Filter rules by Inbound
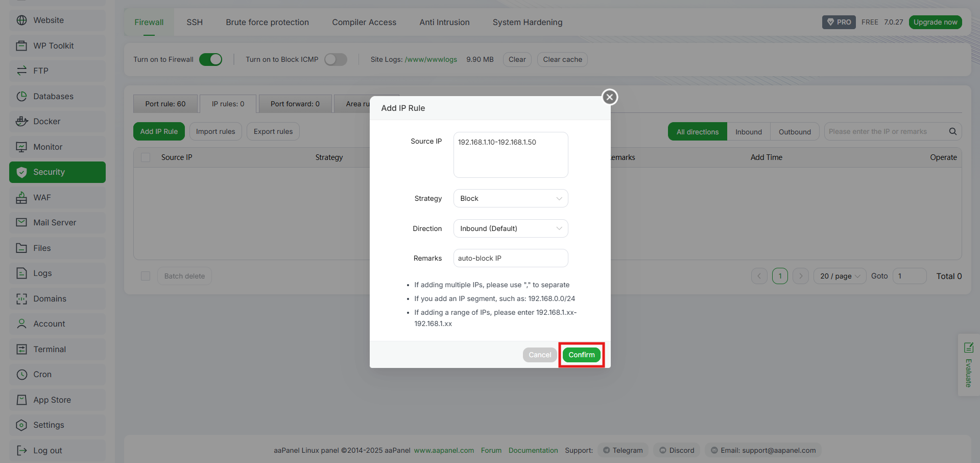 click(749, 132)
